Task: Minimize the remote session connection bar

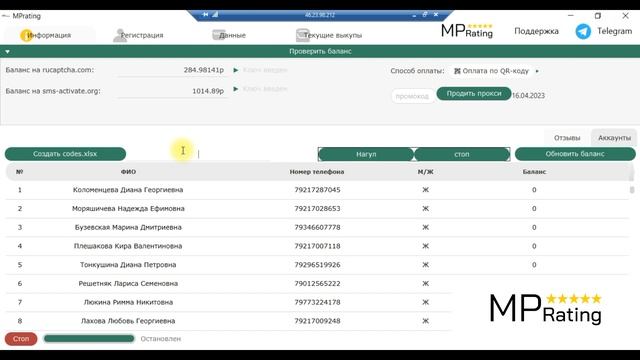Action: click(x=414, y=15)
